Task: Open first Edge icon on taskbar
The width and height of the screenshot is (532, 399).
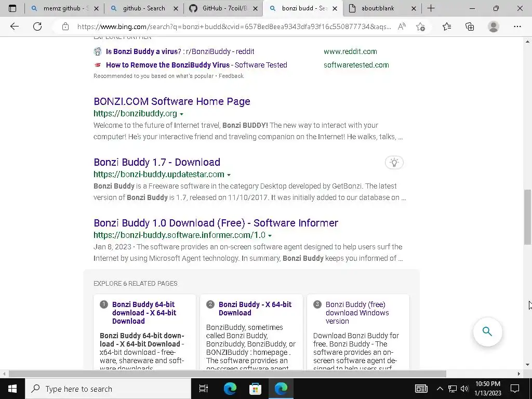Action: pyautogui.click(x=230, y=389)
